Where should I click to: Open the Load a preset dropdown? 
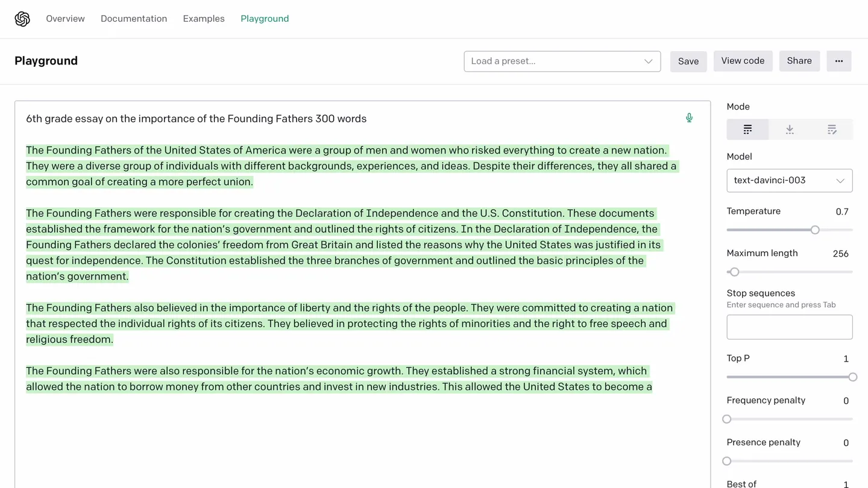tap(562, 61)
